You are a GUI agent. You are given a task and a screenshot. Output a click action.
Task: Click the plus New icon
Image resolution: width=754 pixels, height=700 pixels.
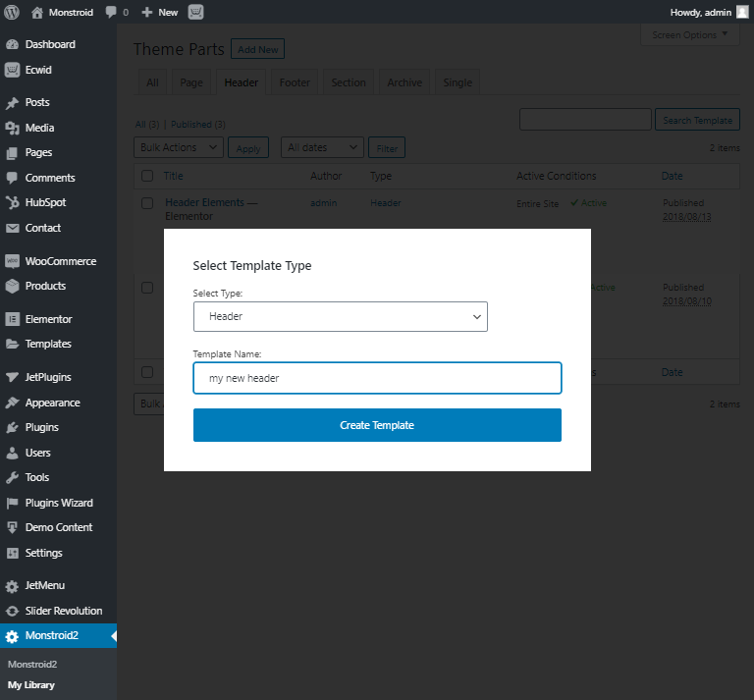pyautogui.click(x=146, y=12)
